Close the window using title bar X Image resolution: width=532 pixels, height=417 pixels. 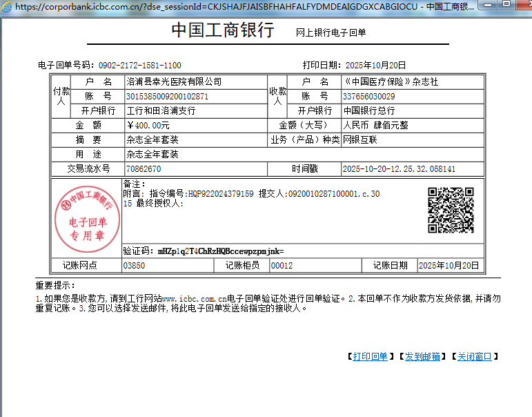click(x=522, y=6)
